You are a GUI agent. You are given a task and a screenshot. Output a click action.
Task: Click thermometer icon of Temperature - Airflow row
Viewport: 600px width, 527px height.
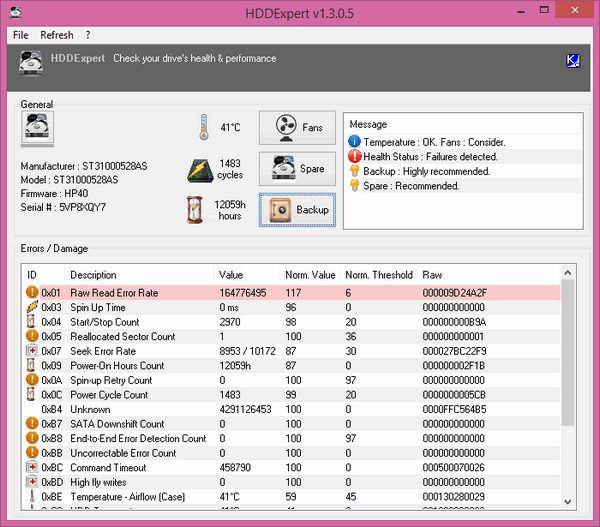click(x=32, y=496)
